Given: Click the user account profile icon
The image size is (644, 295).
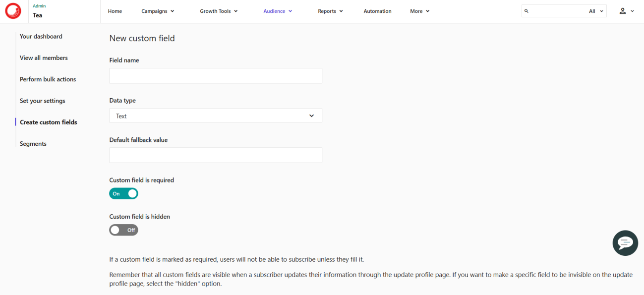Looking at the screenshot, I should click(x=623, y=11).
